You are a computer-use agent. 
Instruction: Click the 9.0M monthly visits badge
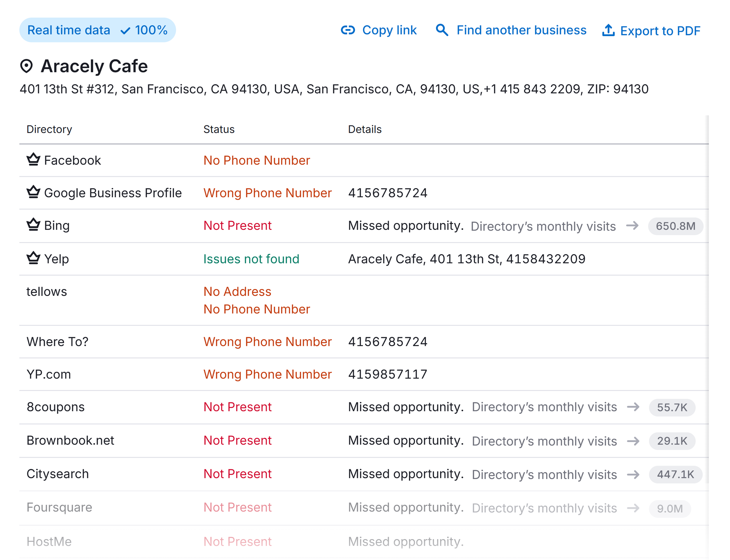point(670,509)
